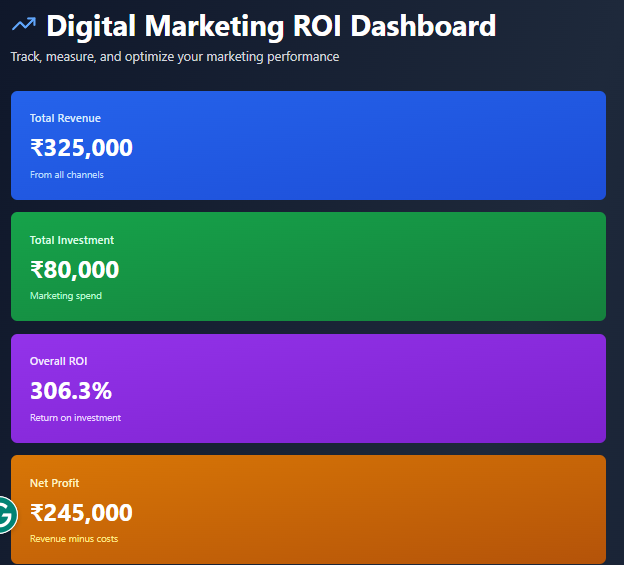Click the ₹325,000 revenue value
The image size is (624, 565).
81,148
